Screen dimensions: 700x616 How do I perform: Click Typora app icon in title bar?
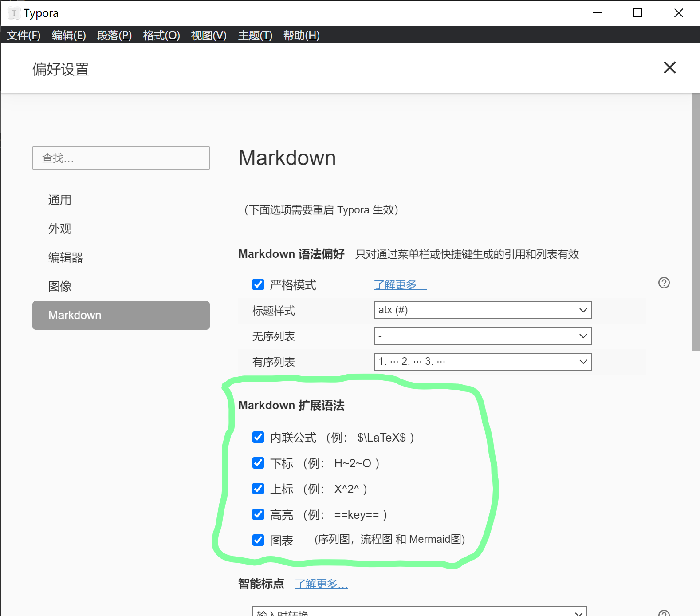14,13
